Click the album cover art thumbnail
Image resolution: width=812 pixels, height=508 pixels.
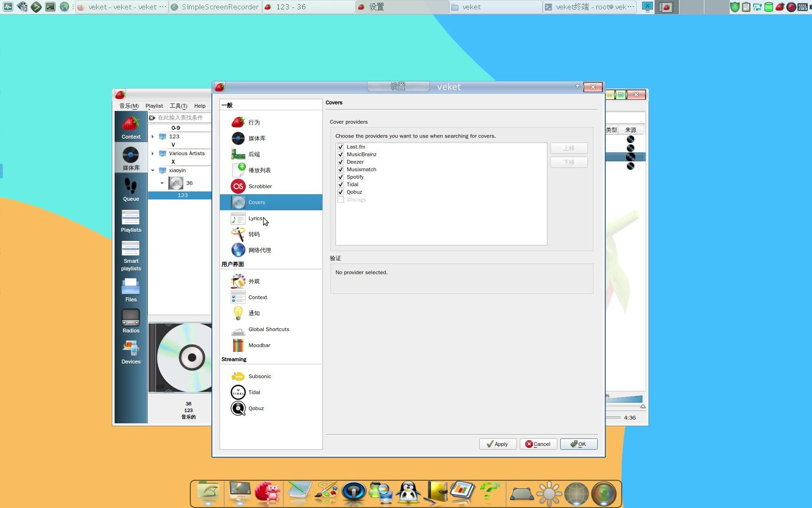tap(180, 357)
